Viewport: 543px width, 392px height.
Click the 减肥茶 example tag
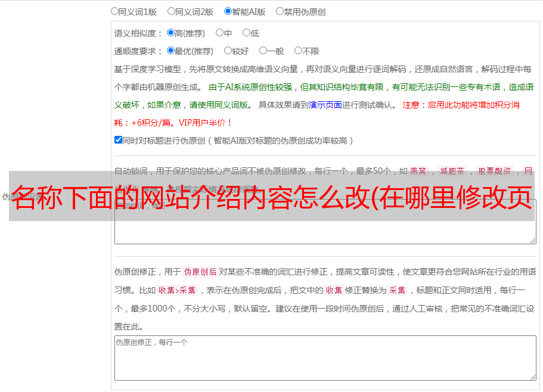tap(452, 171)
